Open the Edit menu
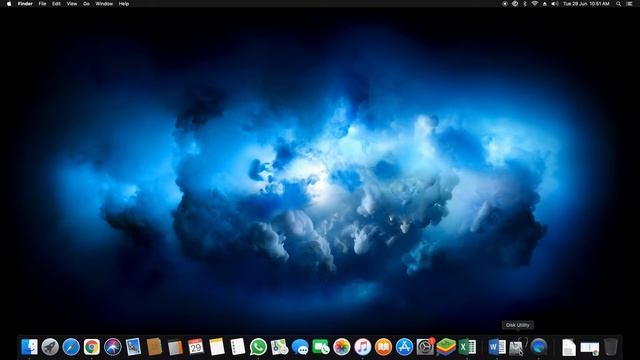The height and width of the screenshot is (360, 640). click(56, 4)
